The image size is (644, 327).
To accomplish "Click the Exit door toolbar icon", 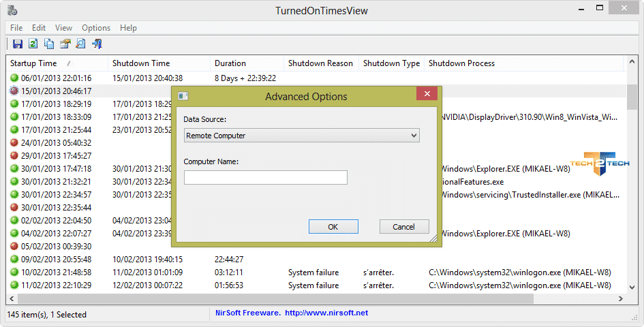I will click(97, 44).
